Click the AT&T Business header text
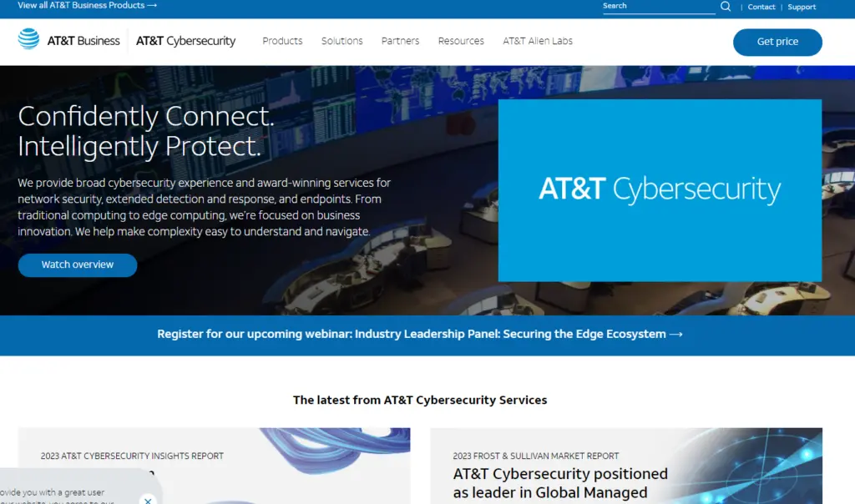Image resolution: width=855 pixels, height=504 pixels. click(x=83, y=41)
